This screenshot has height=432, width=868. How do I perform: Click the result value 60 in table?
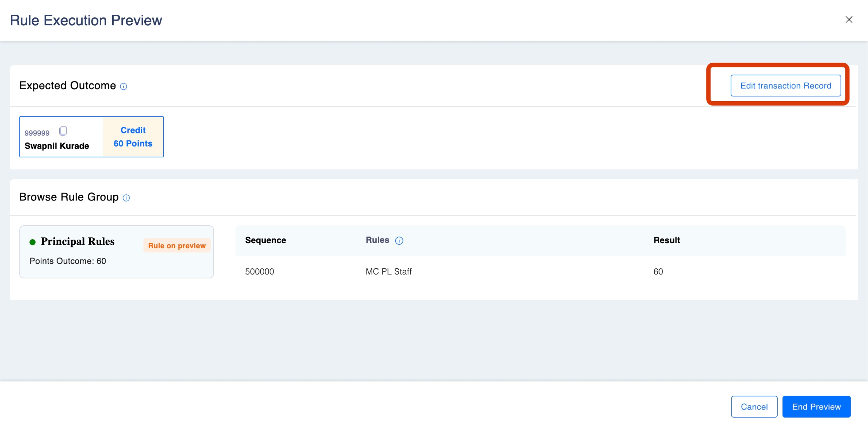(658, 272)
